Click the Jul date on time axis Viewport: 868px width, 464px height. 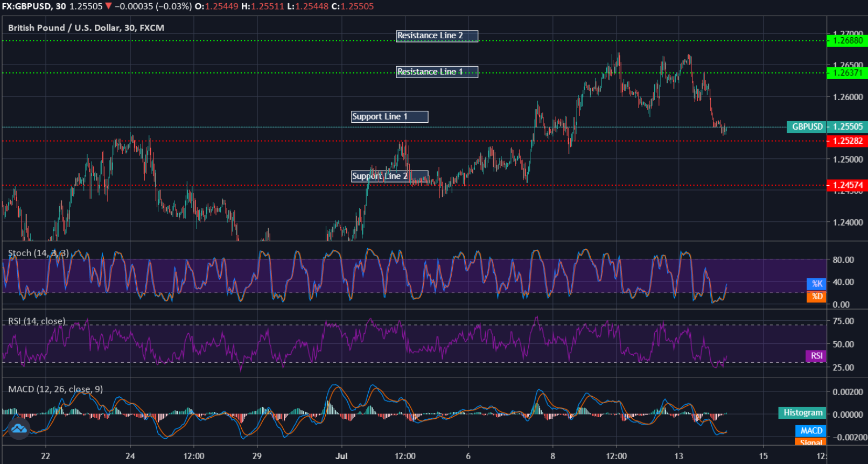[x=341, y=456]
